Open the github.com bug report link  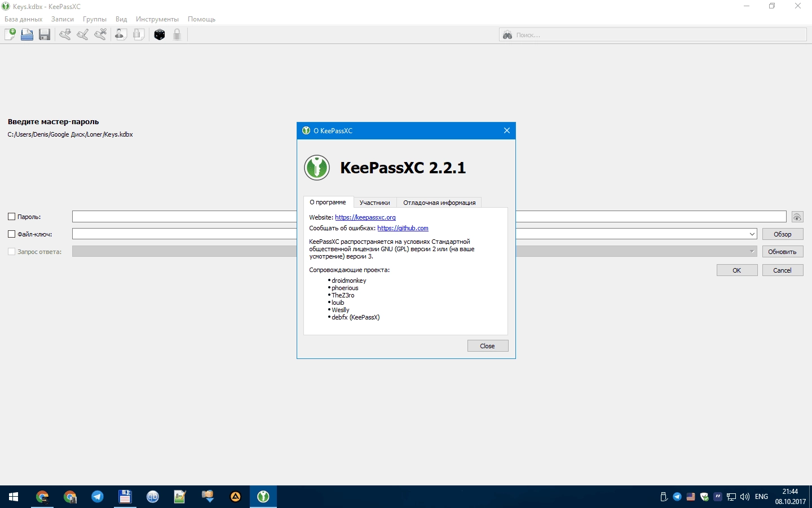[403, 228]
